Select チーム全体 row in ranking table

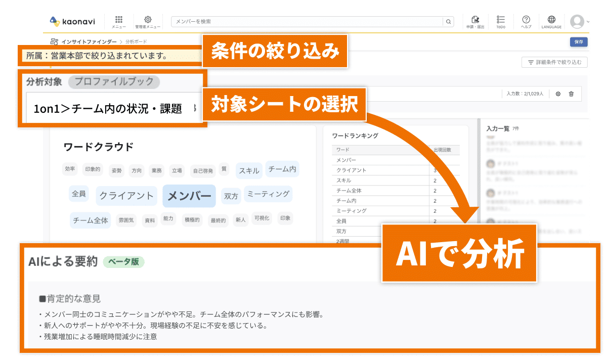(x=396, y=191)
